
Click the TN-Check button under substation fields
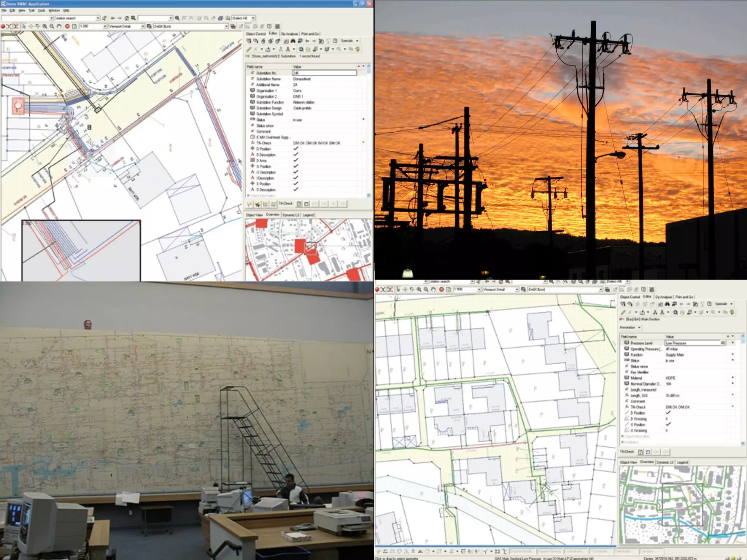[286, 203]
